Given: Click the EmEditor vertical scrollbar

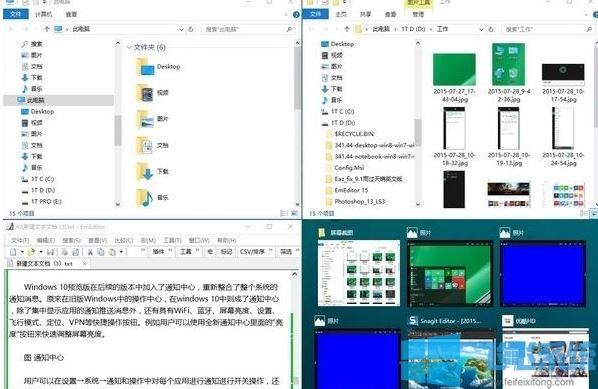Looking at the screenshot, I should click(295, 329).
